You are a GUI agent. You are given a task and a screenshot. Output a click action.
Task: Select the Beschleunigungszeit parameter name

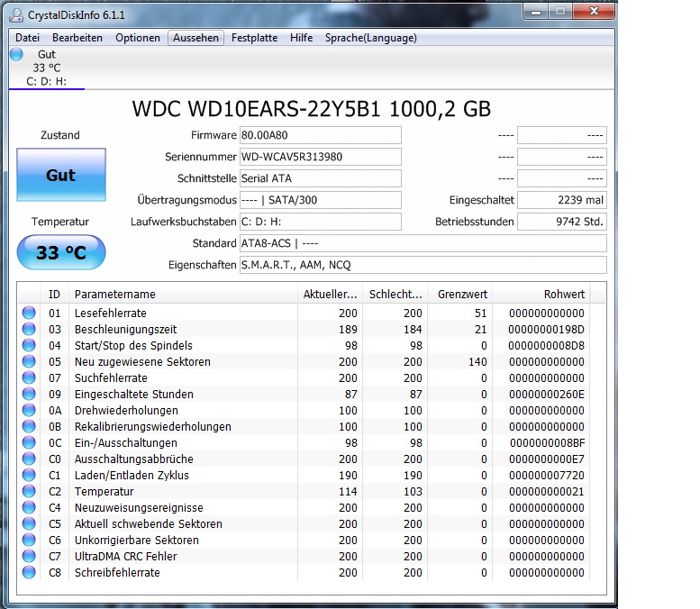click(x=125, y=330)
